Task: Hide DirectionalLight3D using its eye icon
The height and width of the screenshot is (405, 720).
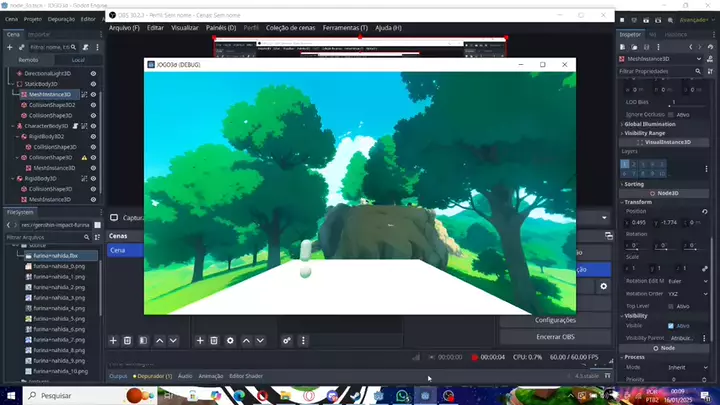Action: coord(93,73)
